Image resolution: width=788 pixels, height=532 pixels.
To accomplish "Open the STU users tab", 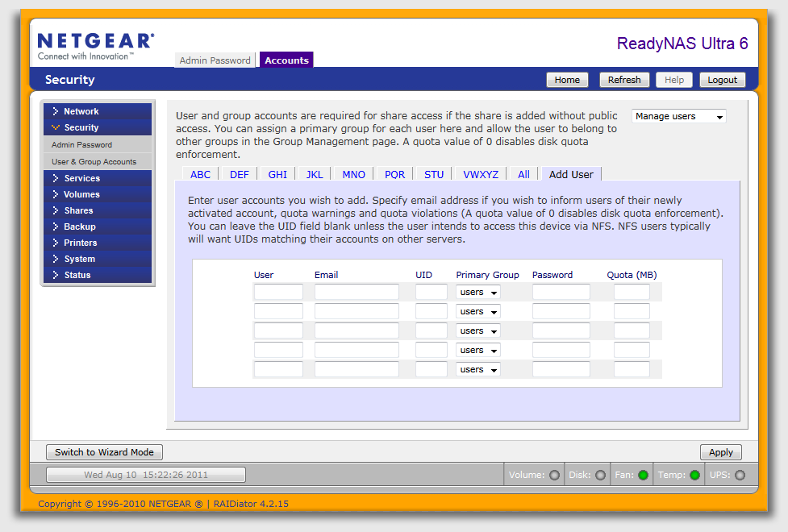I will 434,174.
